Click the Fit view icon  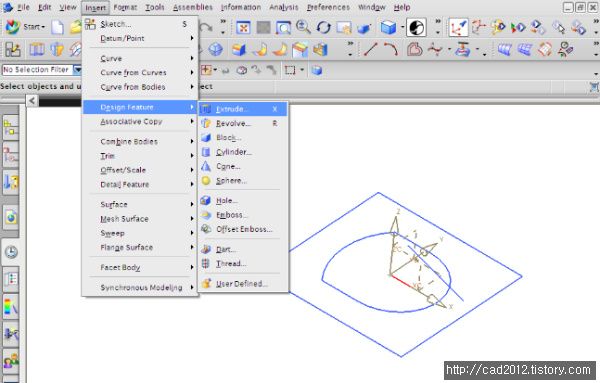pyautogui.click(x=243, y=28)
